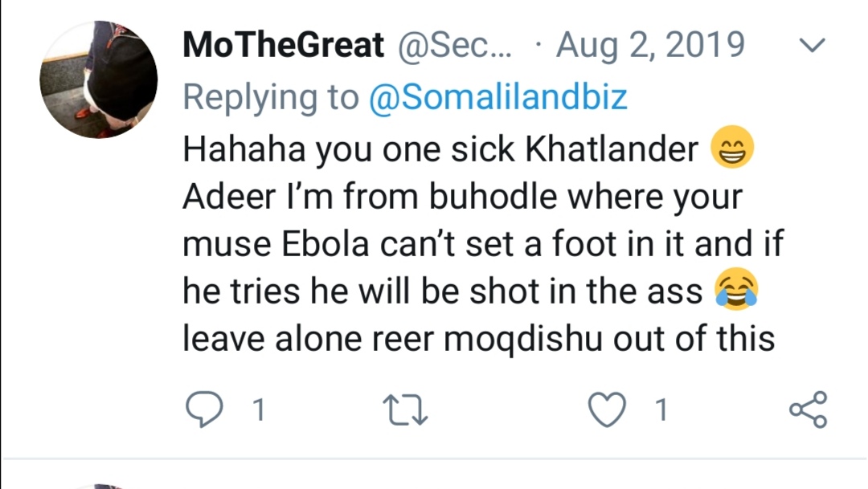Open the Aug 2, 2019 timestamp
Screen dimensions: 868x489
(x=650, y=45)
